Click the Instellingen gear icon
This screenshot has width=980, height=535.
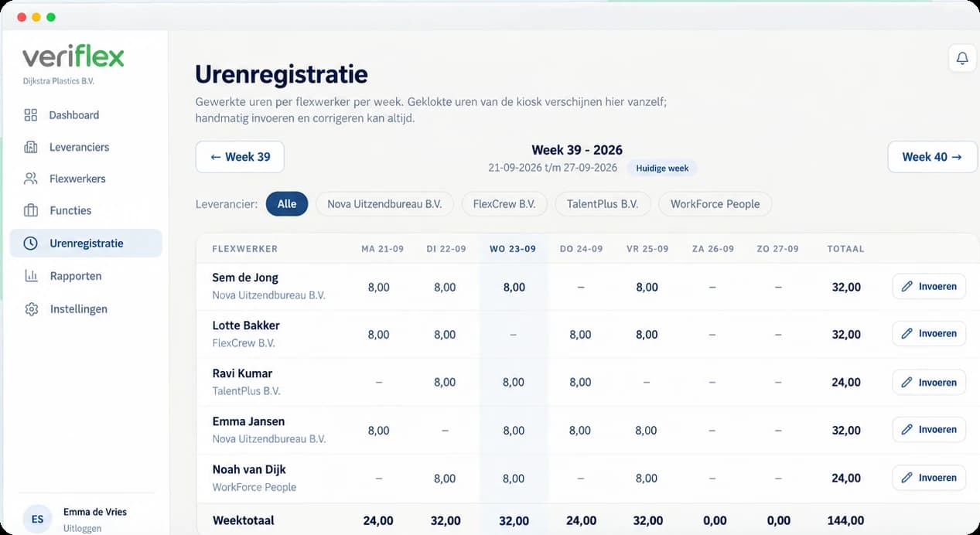[31, 309]
